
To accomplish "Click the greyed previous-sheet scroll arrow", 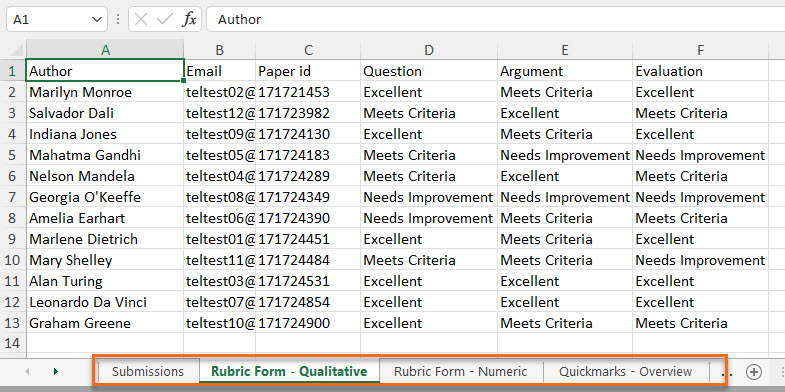I will pos(28,371).
